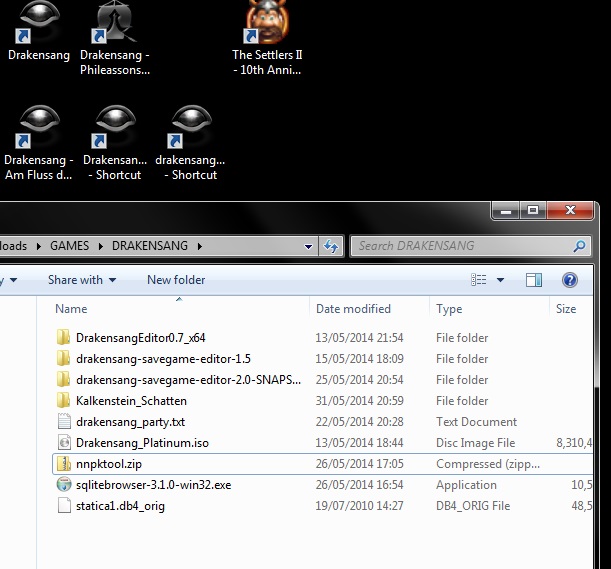Click the drakensang-savegame-editor-1.5 folder icon

pos(64,358)
